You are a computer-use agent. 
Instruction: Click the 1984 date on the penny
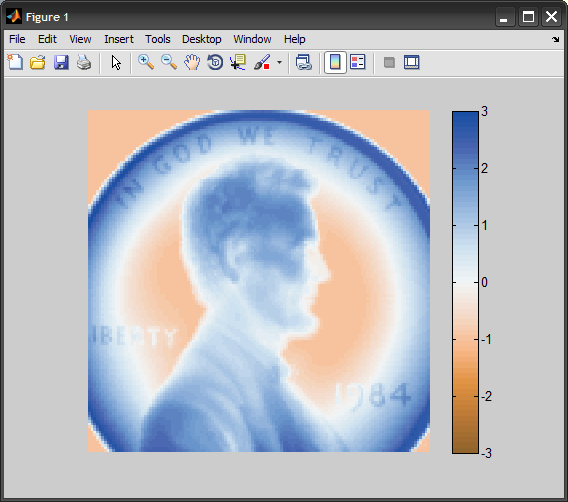coord(373,395)
